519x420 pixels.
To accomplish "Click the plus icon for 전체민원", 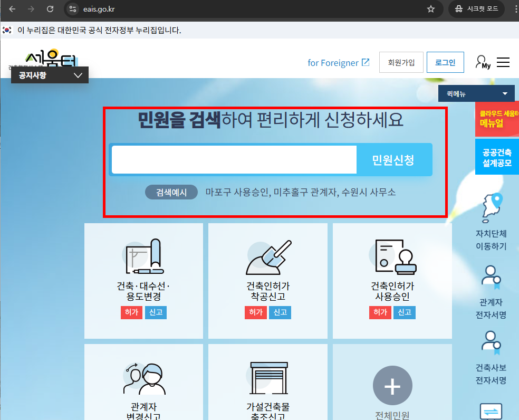I will [392, 385].
